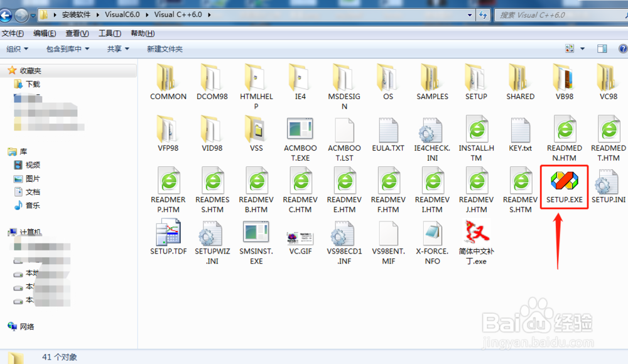The height and width of the screenshot is (364, 628).
Task: Open the COMMON folder
Action: 168,82
